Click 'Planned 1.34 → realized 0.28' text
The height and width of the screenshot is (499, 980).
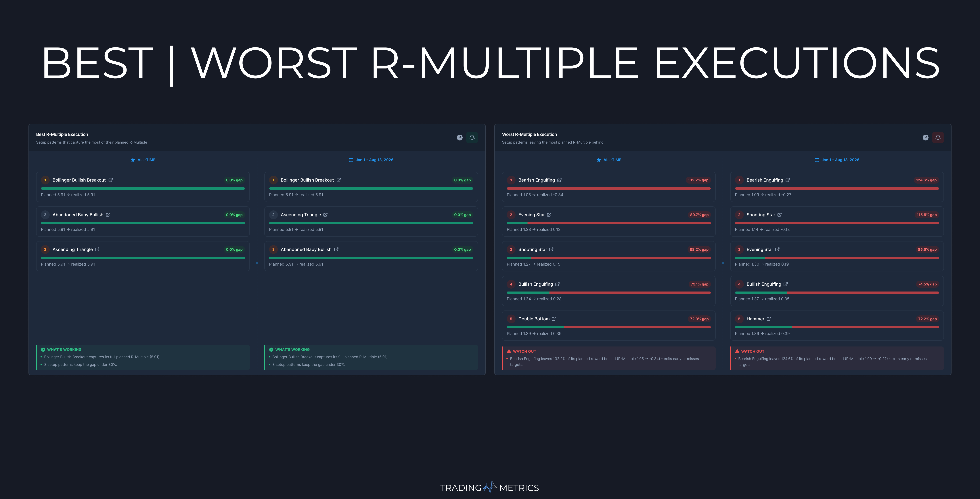click(534, 299)
